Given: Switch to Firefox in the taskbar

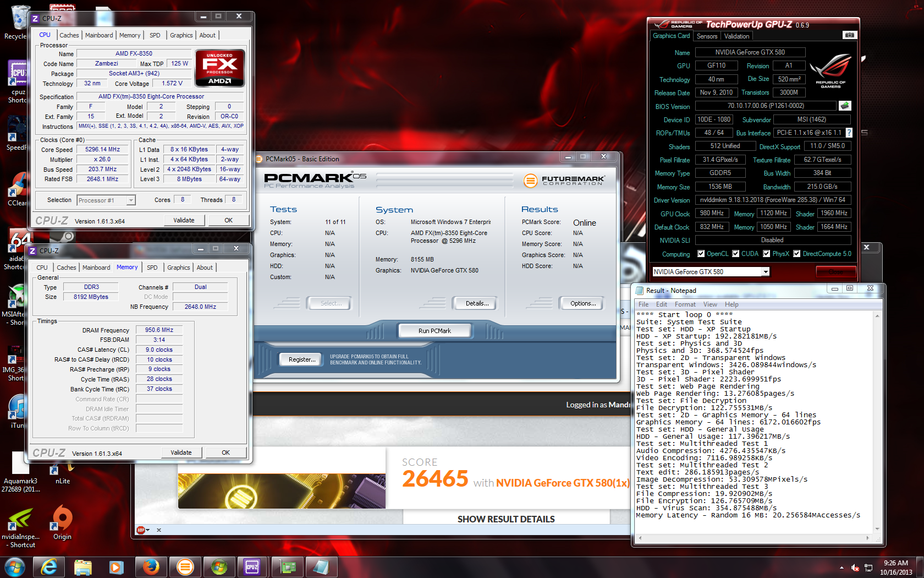Looking at the screenshot, I should click(x=151, y=566).
